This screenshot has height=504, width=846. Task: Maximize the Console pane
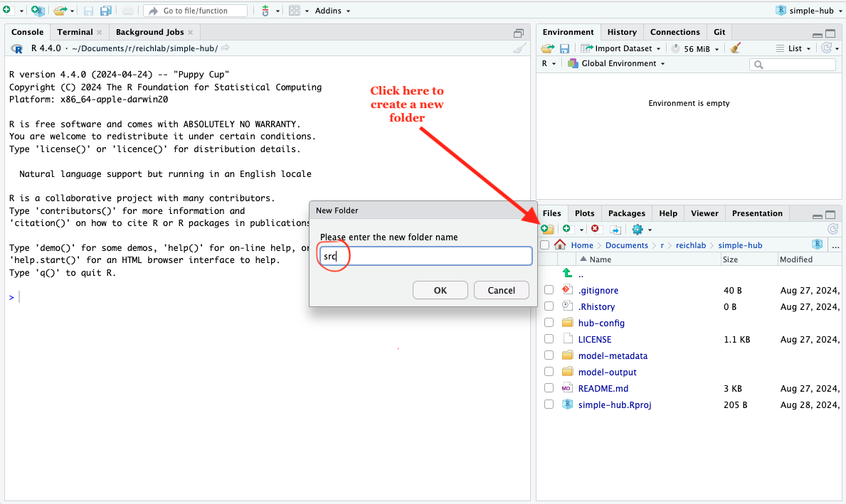(x=519, y=33)
